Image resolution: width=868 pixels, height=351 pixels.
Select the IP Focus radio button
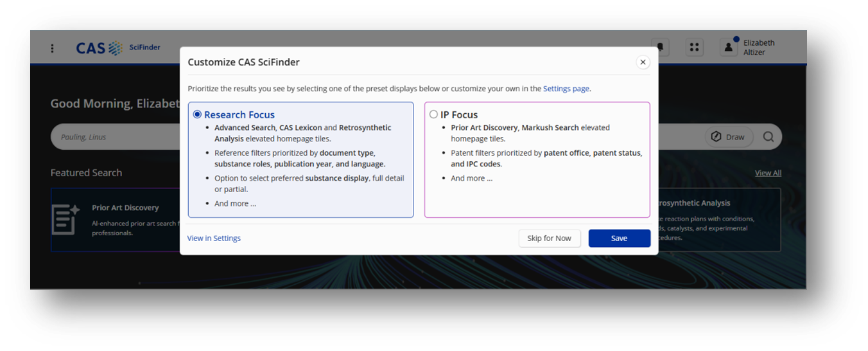(x=433, y=114)
